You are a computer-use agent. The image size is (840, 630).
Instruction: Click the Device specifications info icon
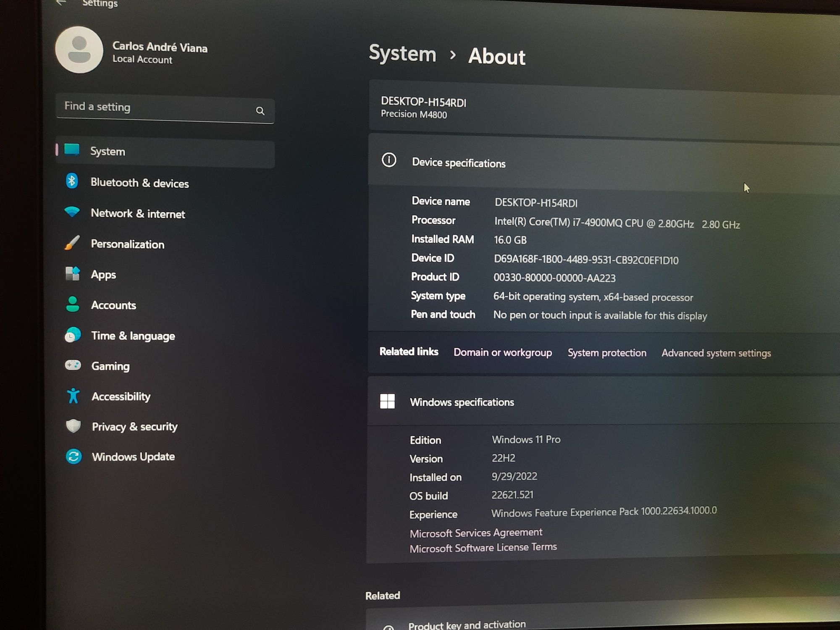[389, 160]
